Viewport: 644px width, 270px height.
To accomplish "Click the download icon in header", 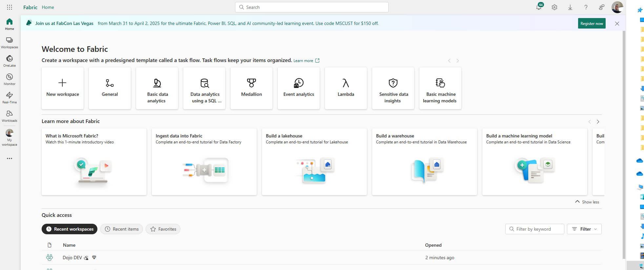I will [570, 7].
